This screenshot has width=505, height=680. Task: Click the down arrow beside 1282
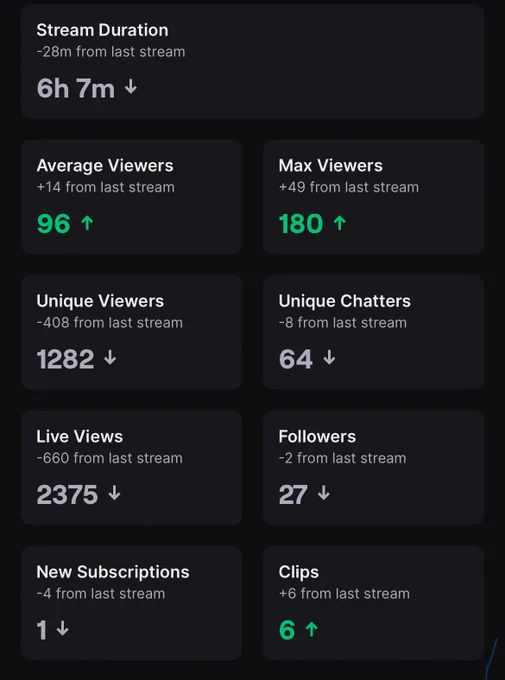click(110, 358)
